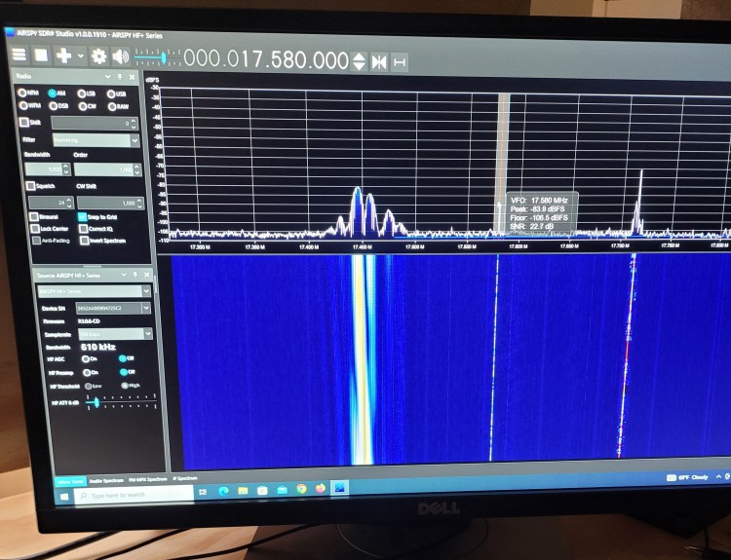This screenshot has height=560, width=731.
Task: Open the hamburger main menu
Action: tap(20, 55)
